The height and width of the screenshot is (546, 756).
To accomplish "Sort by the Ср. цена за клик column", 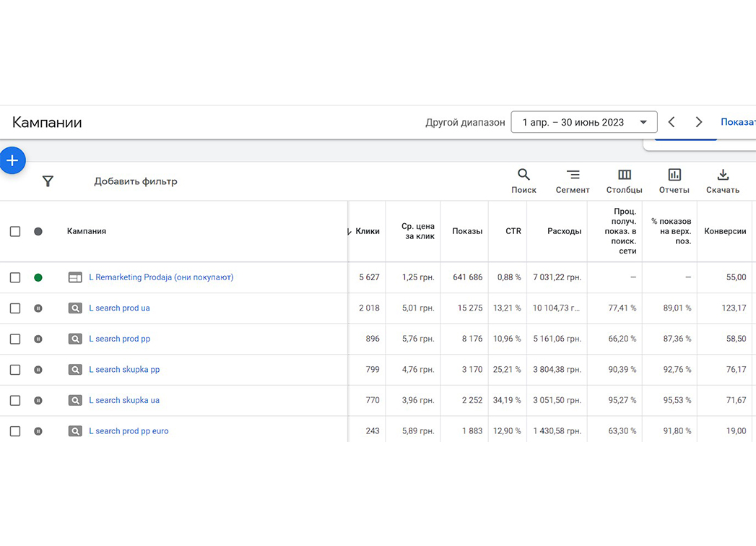I will 418,232.
